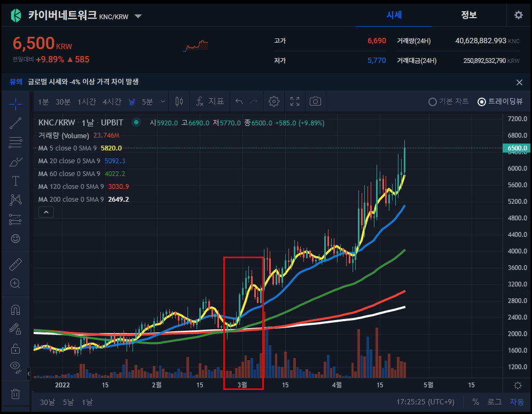Select the trend line drawing tool
Image resolution: width=532 pixels, height=414 pixels.
[x=15, y=123]
